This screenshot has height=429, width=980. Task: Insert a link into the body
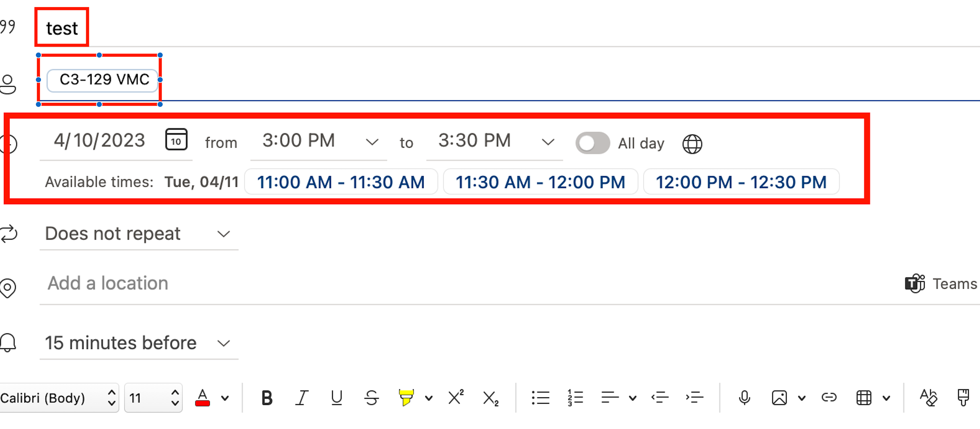click(829, 398)
